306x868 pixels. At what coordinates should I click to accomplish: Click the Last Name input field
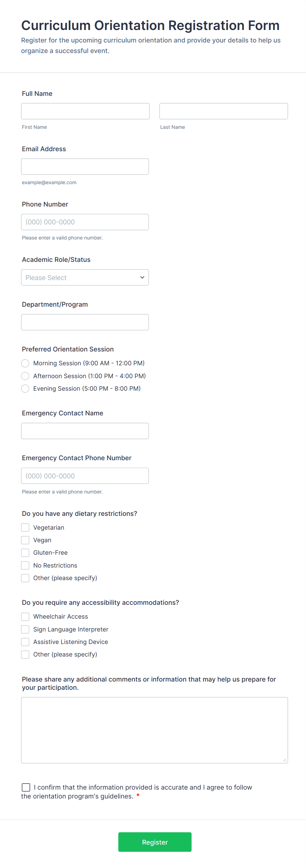click(x=223, y=111)
